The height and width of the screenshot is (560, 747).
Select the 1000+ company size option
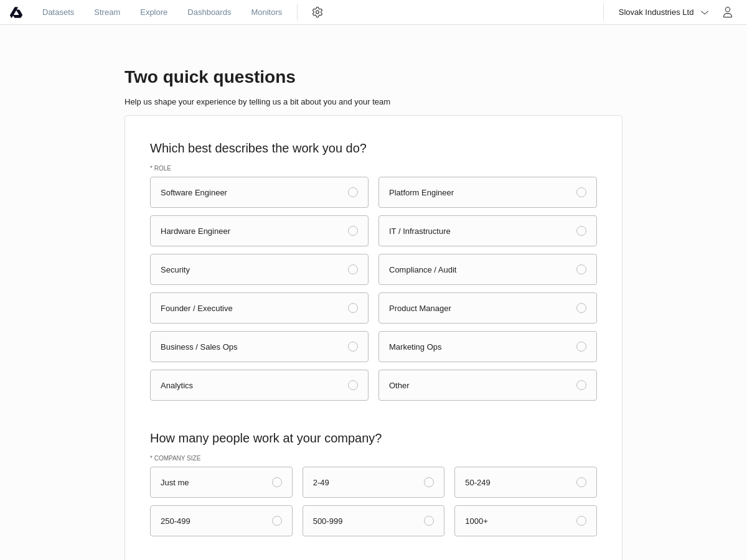coord(525,521)
